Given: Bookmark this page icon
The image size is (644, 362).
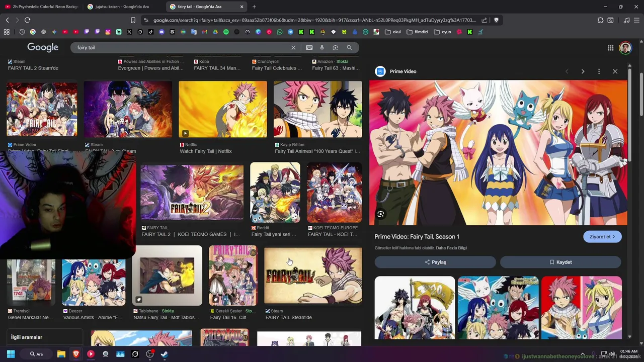Looking at the screenshot, I should pos(133,20).
